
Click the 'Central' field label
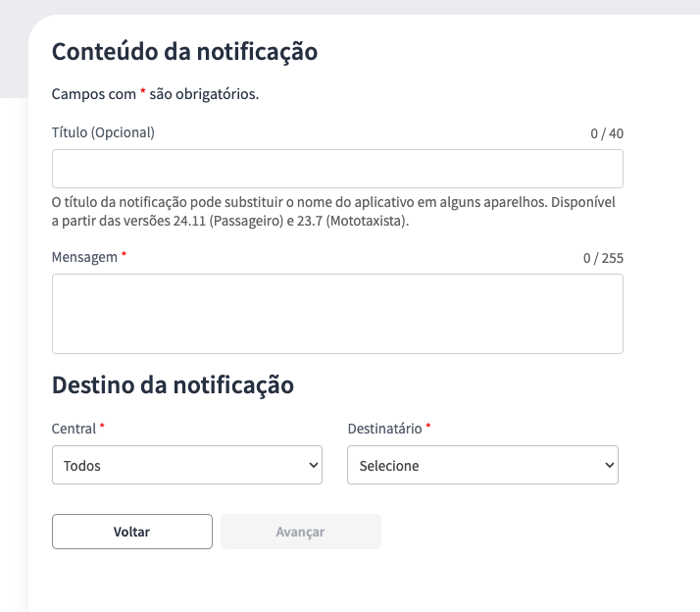click(x=74, y=429)
